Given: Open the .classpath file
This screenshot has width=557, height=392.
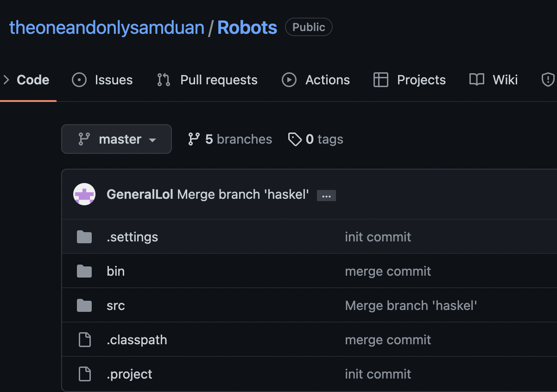Looking at the screenshot, I should click(137, 340).
